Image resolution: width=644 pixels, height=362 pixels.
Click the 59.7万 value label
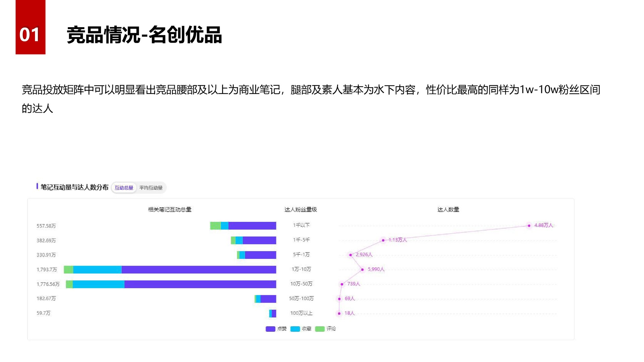click(44, 313)
